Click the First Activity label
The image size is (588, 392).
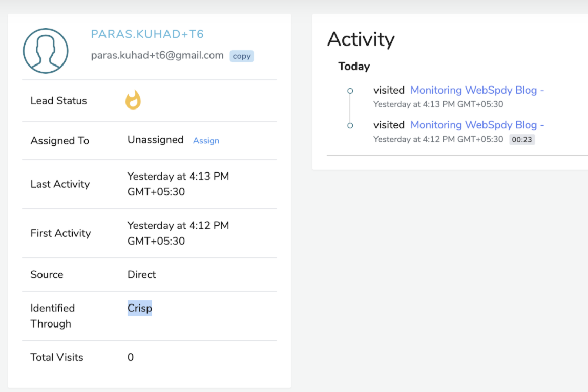point(60,233)
